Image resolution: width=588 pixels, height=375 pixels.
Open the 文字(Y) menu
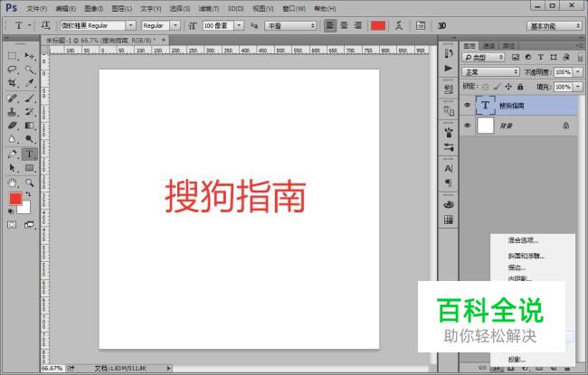150,8
